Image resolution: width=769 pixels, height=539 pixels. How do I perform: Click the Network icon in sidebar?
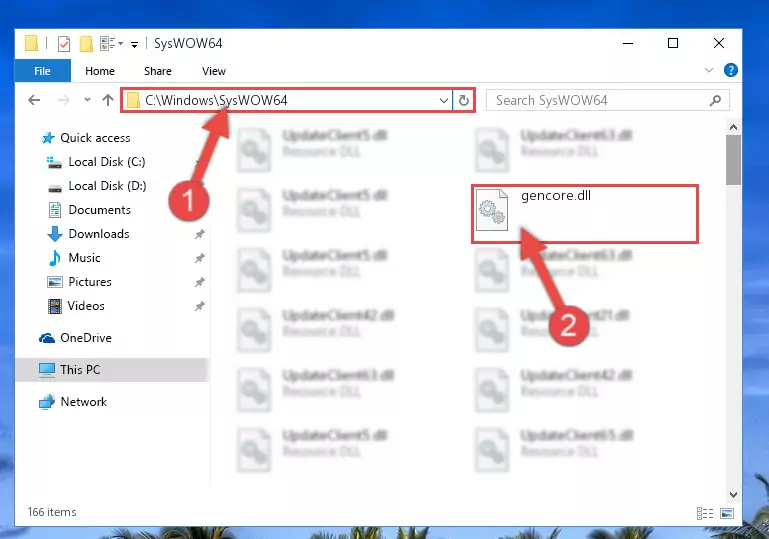coord(47,402)
